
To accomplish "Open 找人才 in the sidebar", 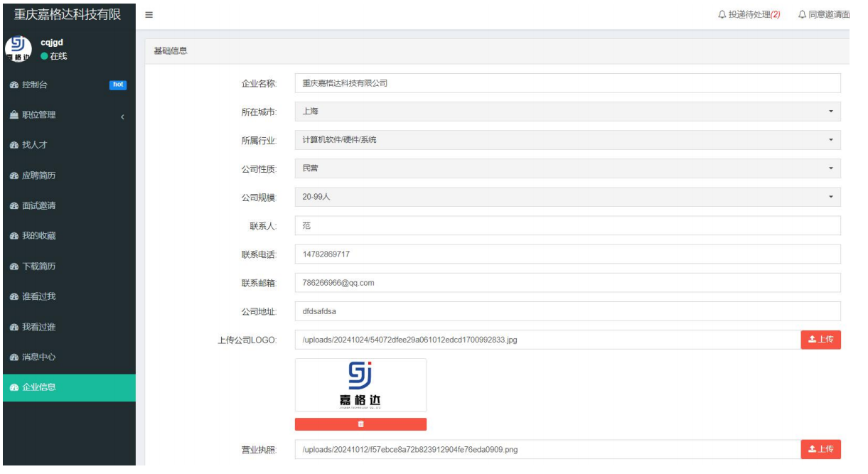I will (35, 145).
